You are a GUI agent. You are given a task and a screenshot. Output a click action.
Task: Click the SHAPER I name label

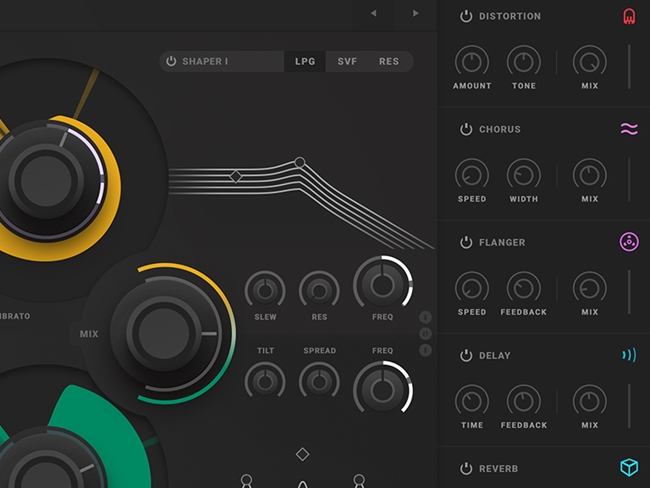[205, 61]
